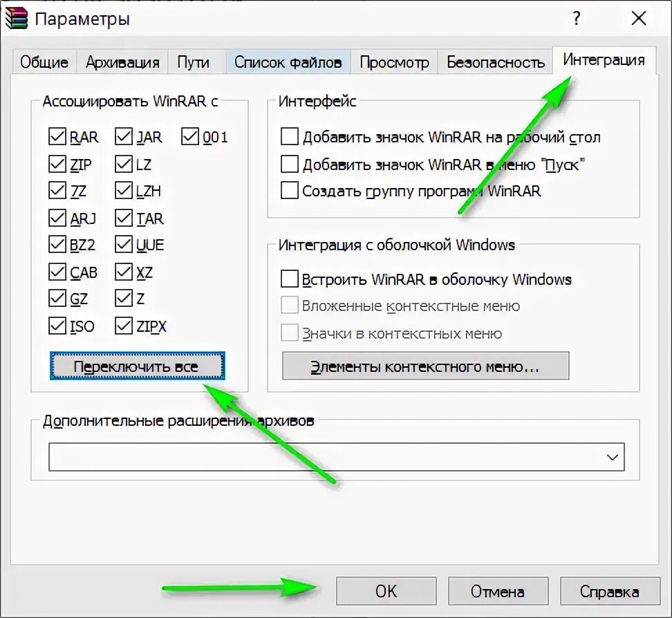The image size is (672, 618).
Task: Disable the ZIP association checkbox
Action: 57,164
